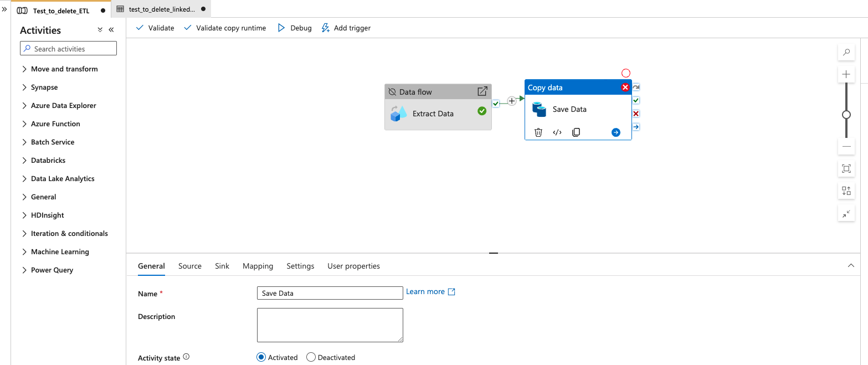Select the Extract Data activity node
The height and width of the screenshot is (365, 868).
pos(438,107)
